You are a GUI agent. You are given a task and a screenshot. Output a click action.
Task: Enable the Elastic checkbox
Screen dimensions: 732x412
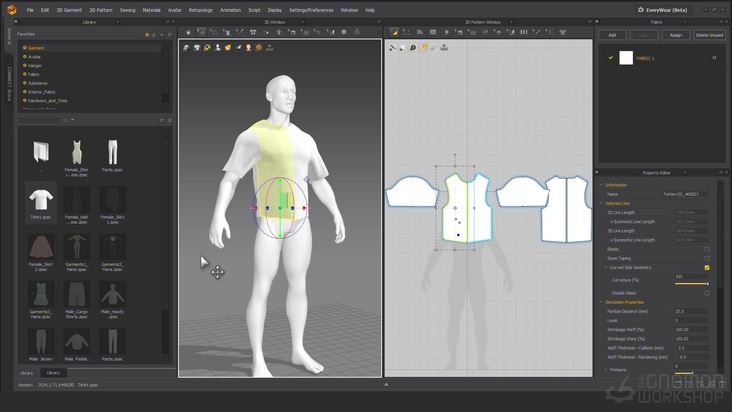707,249
